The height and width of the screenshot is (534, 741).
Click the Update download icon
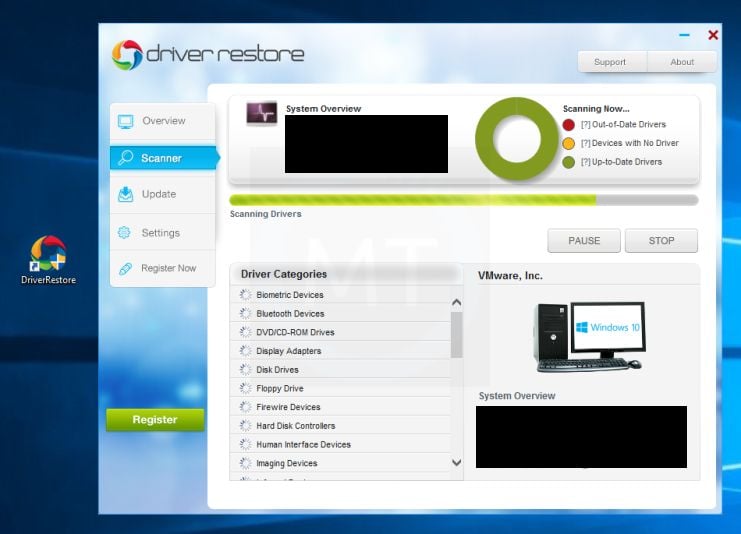125,194
